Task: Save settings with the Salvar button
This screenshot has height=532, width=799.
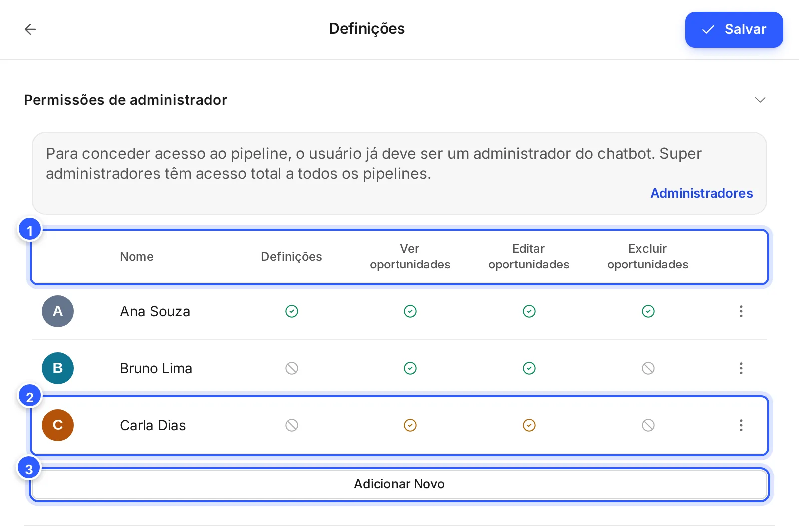Action: pyautogui.click(x=734, y=30)
